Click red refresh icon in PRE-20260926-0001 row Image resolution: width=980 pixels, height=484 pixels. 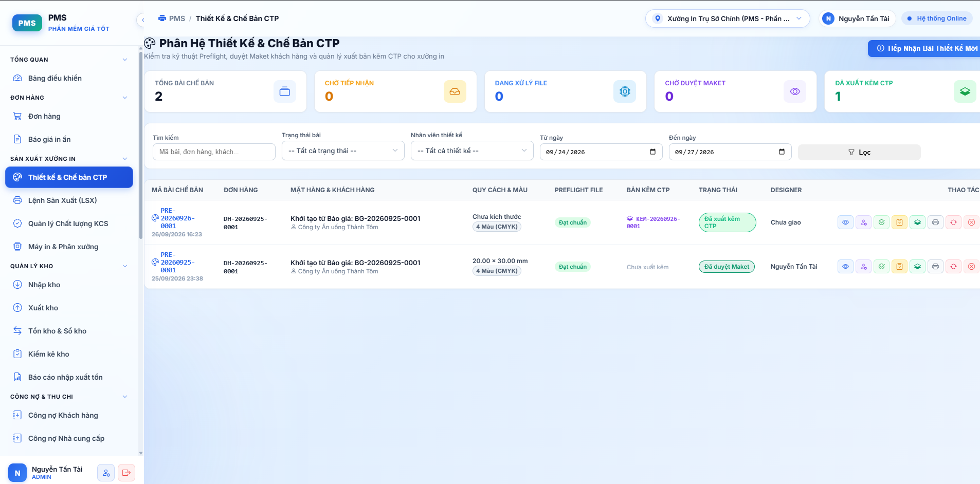pyautogui.click(x=953, y=222)
